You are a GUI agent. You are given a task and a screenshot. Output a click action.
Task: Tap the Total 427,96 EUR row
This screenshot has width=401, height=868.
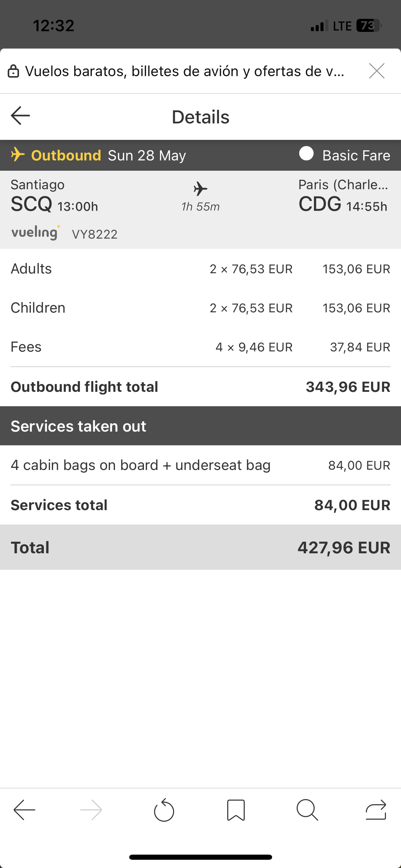200,547
